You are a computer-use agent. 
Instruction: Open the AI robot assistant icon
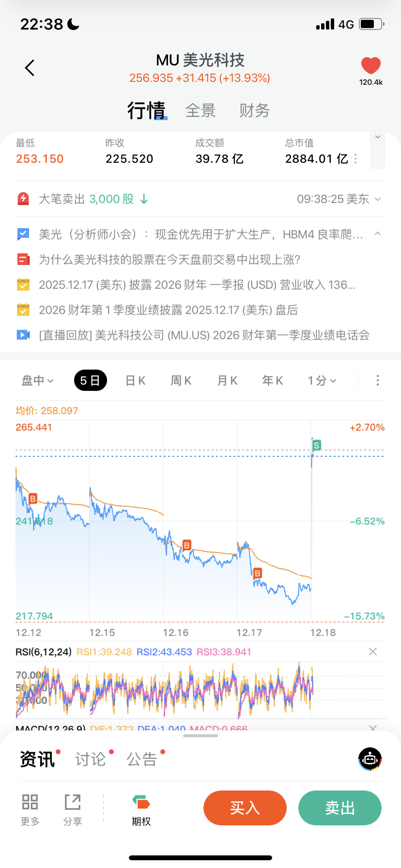click(x=370, y=759)
